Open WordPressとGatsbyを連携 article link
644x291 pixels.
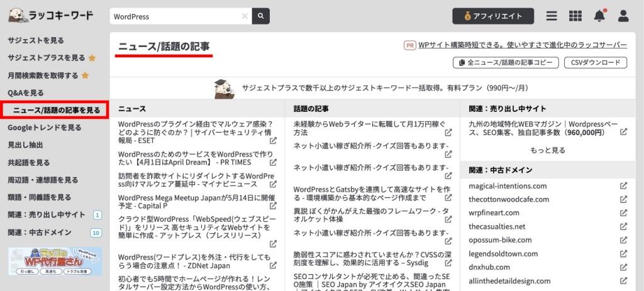372,194
